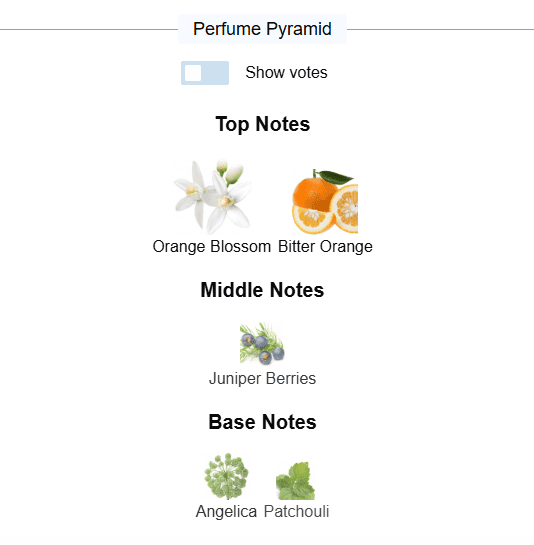Follow the Patchouli text link
534x545 pixels.
(296, 512)
